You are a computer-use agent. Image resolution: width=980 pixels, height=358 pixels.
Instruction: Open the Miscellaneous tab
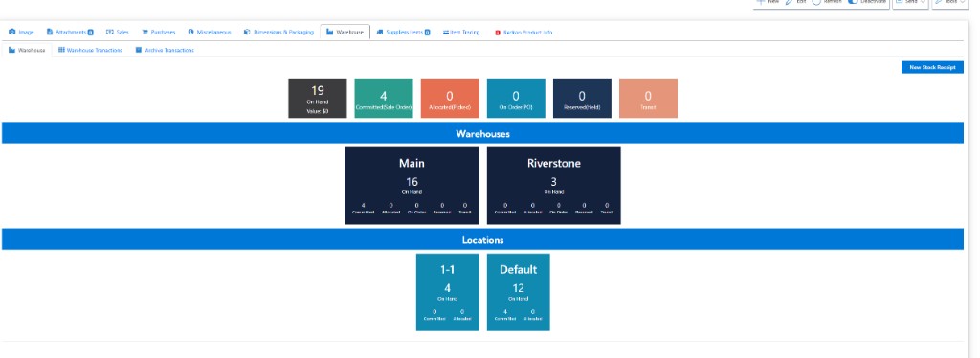pos(210,32)
